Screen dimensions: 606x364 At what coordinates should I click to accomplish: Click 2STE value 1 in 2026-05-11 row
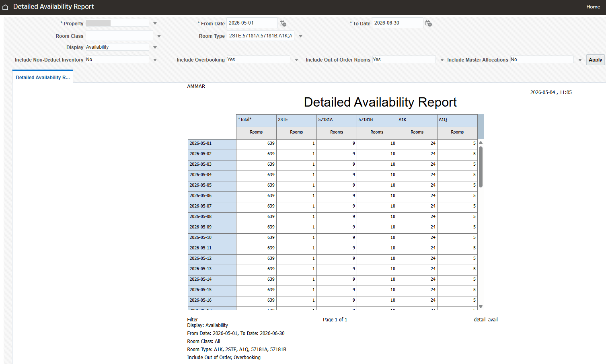click(x=313, y=248)
